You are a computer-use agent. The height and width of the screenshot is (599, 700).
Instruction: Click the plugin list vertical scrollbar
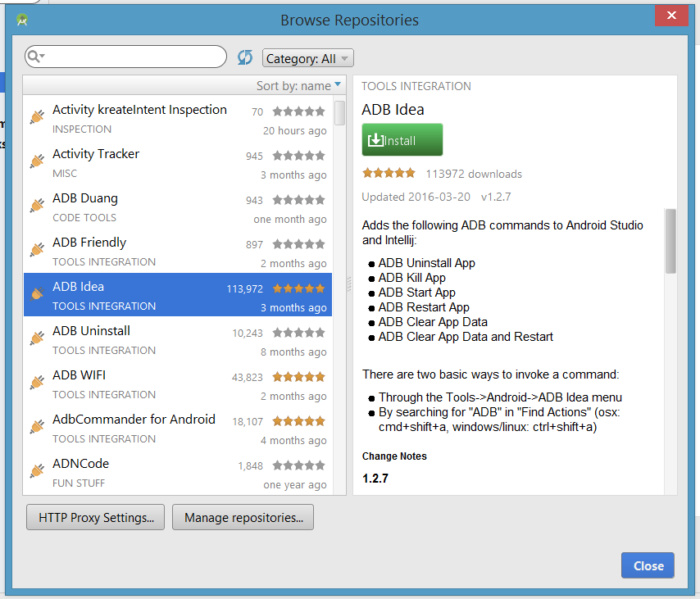340,113
